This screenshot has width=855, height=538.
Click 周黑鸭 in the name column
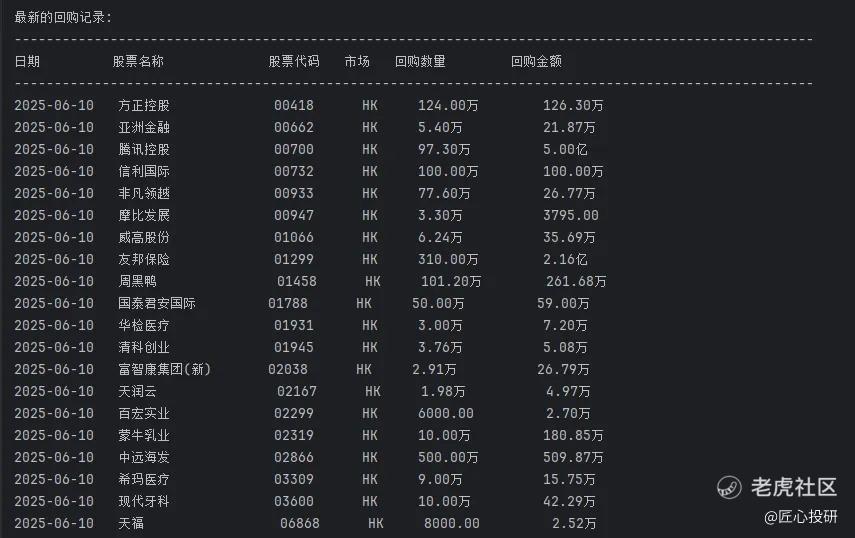click(x=137, y=281)
